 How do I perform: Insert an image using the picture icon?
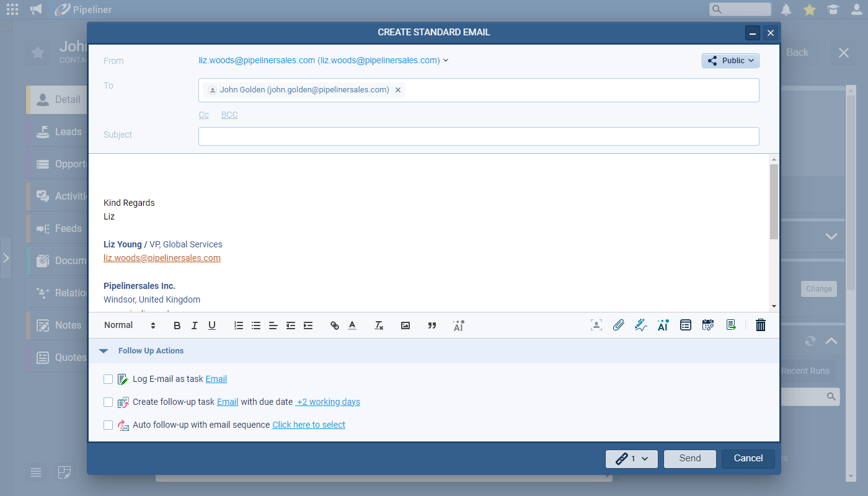(405, 325)
